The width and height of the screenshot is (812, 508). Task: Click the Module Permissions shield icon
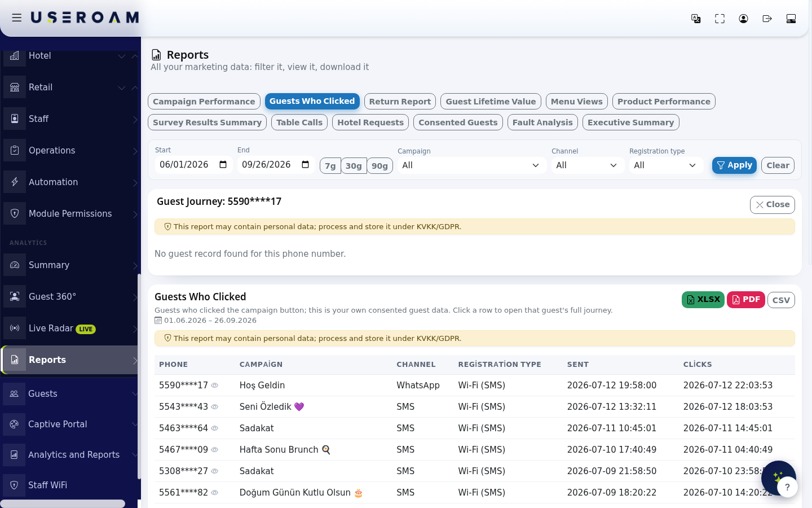tap(15, 214)
